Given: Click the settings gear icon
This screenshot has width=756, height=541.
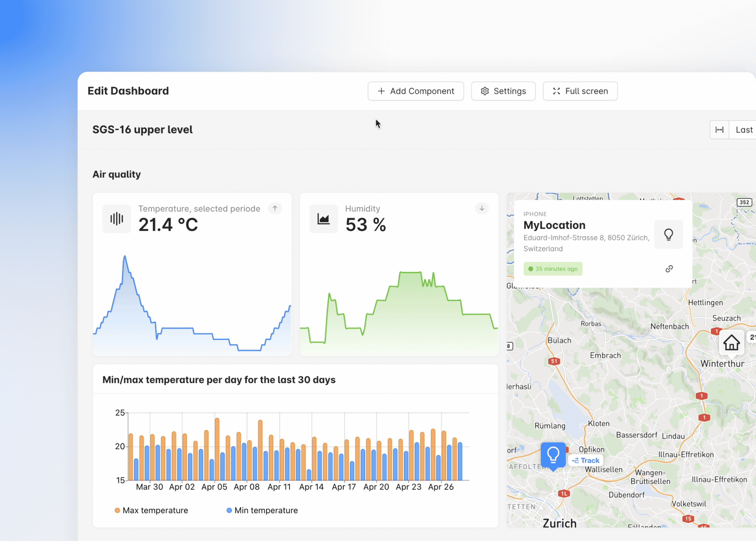Looking at the screenshot, I should click(x=485, y=91).
